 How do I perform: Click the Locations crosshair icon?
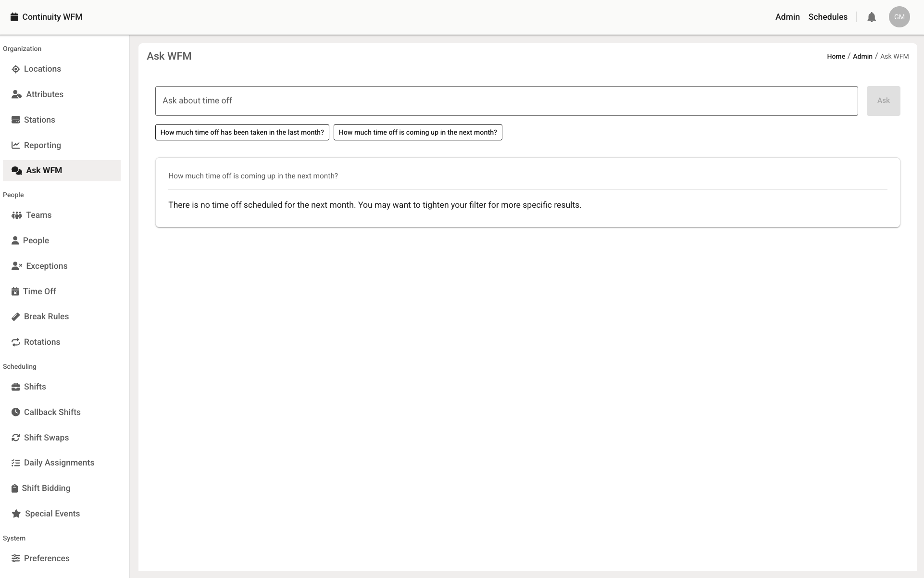(16, 69)
